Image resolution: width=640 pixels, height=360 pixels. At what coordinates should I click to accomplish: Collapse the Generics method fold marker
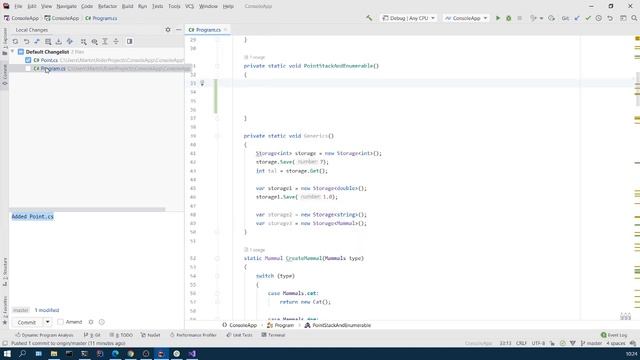pyautogui.click(x=217, y=136)
